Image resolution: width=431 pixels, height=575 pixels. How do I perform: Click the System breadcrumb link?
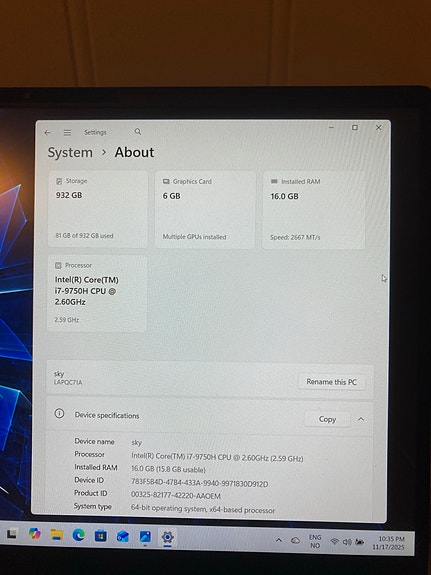(70, 153)
